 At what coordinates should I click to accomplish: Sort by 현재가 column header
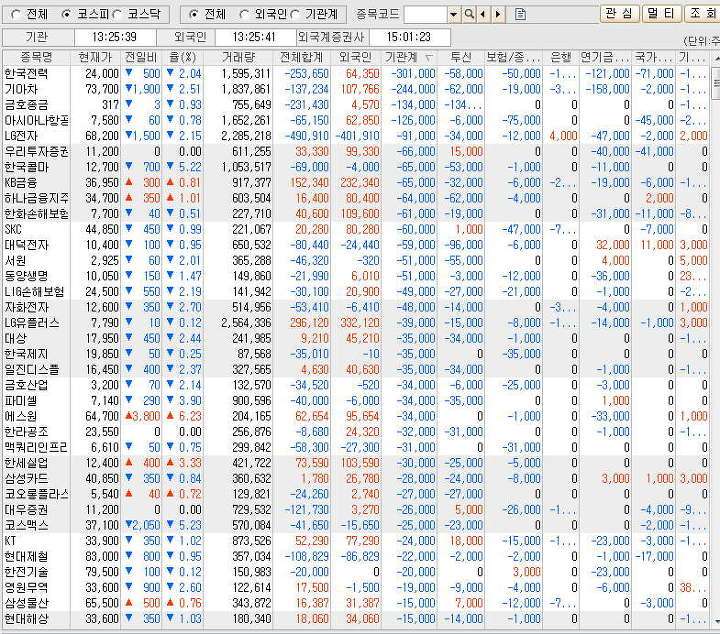pos(96,57)
